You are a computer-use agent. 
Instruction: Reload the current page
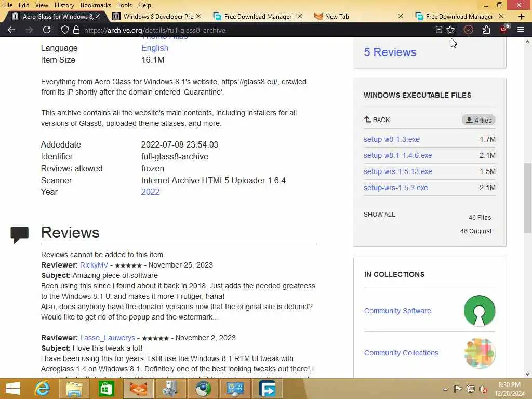(47, 30)
